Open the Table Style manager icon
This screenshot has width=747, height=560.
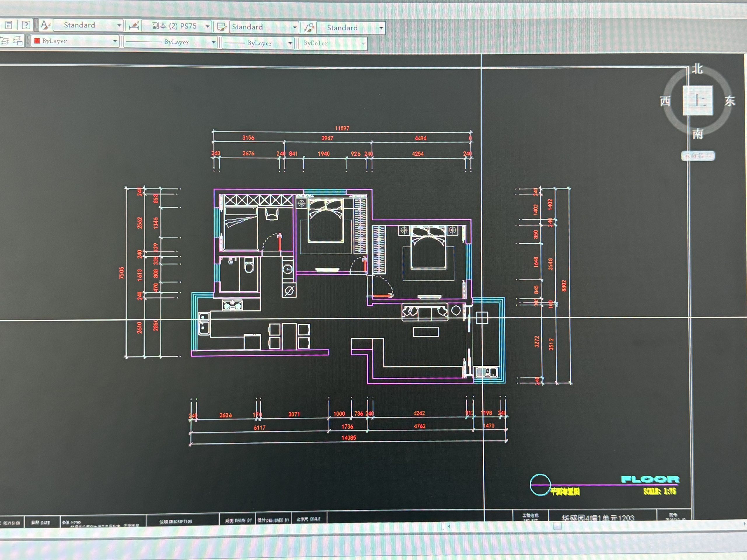click(x=221, y=27)
